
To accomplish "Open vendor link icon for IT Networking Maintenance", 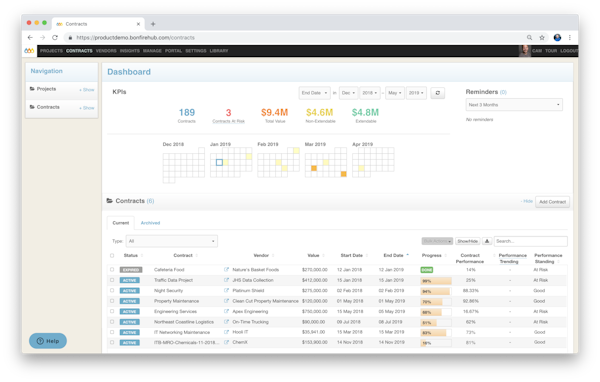I will click(227, 332).
